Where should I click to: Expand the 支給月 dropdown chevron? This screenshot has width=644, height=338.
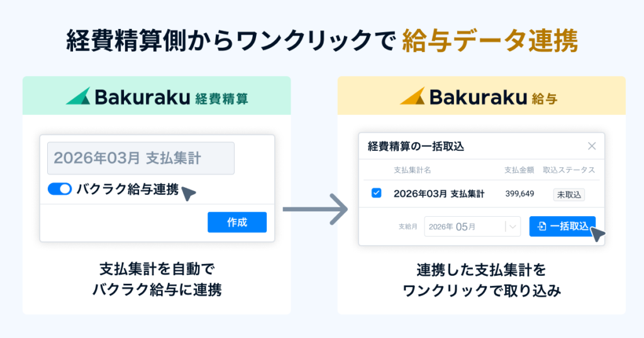click(x=513, y=227)
